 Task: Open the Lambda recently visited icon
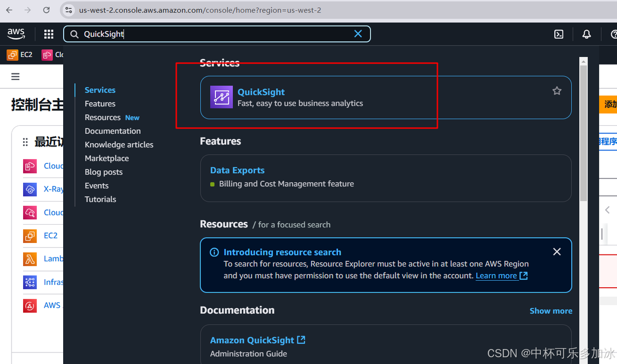30,259
